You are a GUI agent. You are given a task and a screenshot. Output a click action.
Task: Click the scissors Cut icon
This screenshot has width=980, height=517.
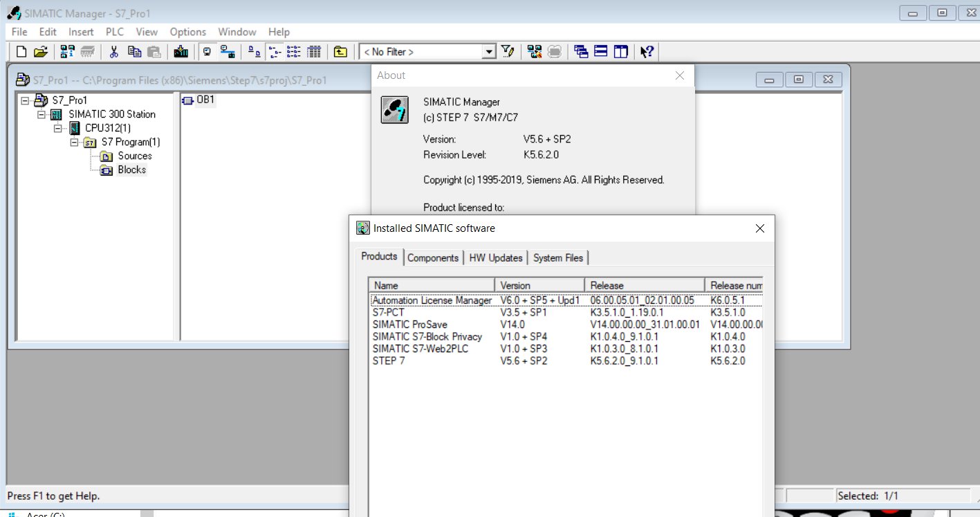point(115,51)
